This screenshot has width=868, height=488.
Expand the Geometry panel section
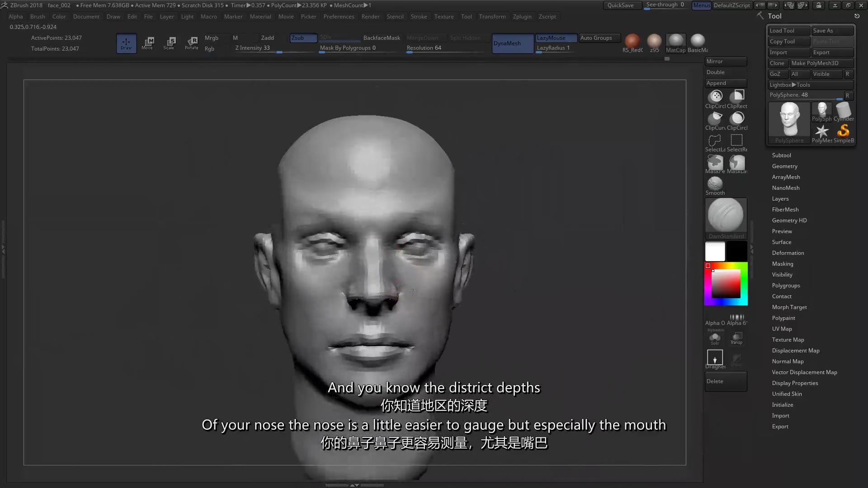pyautogui.click(x=784, y=166)
